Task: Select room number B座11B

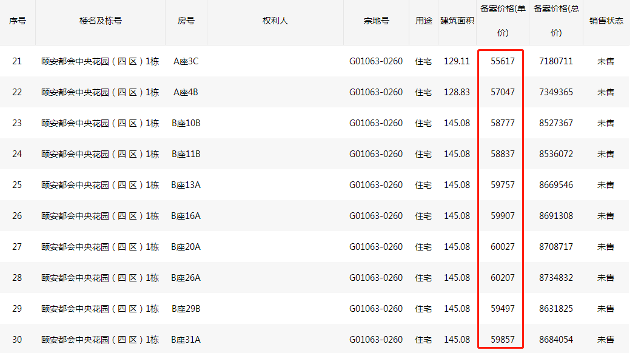Action: 186,154
